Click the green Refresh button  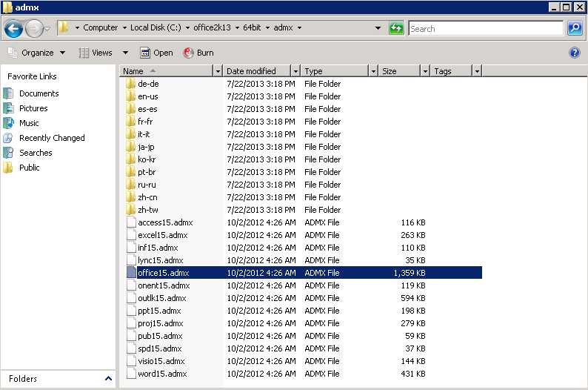[396, 28]
